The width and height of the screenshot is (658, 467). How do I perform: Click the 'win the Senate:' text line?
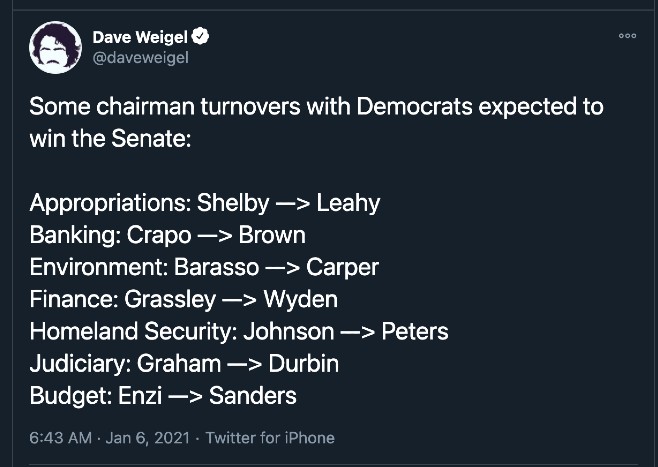[110, 138]
